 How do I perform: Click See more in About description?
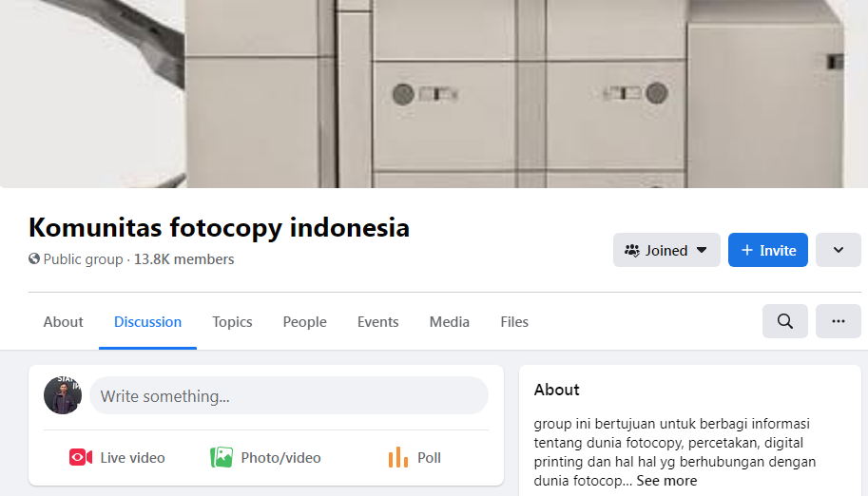[666, 481]
